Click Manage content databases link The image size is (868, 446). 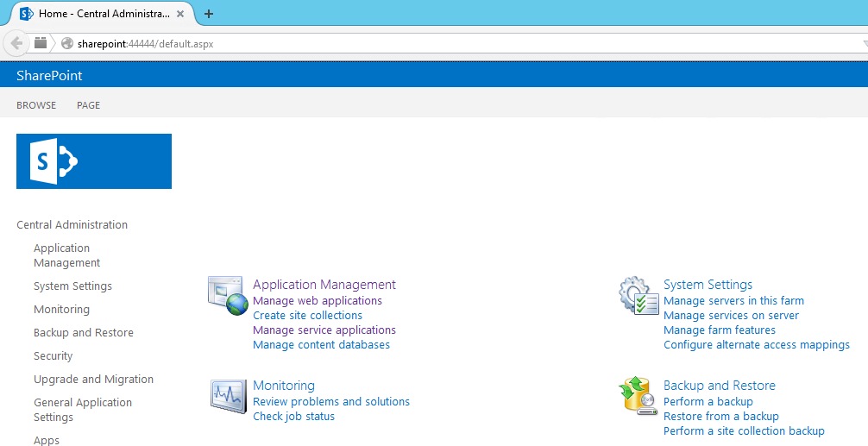[322, 345]
